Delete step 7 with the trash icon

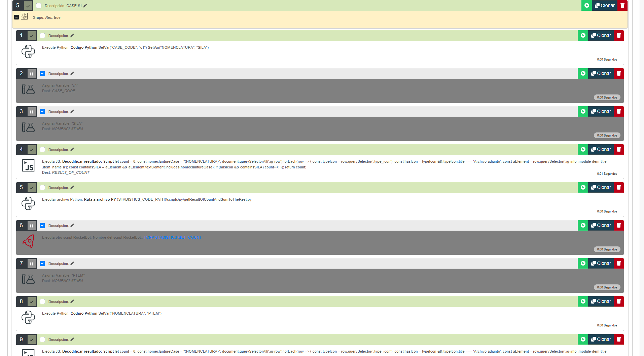618,264
